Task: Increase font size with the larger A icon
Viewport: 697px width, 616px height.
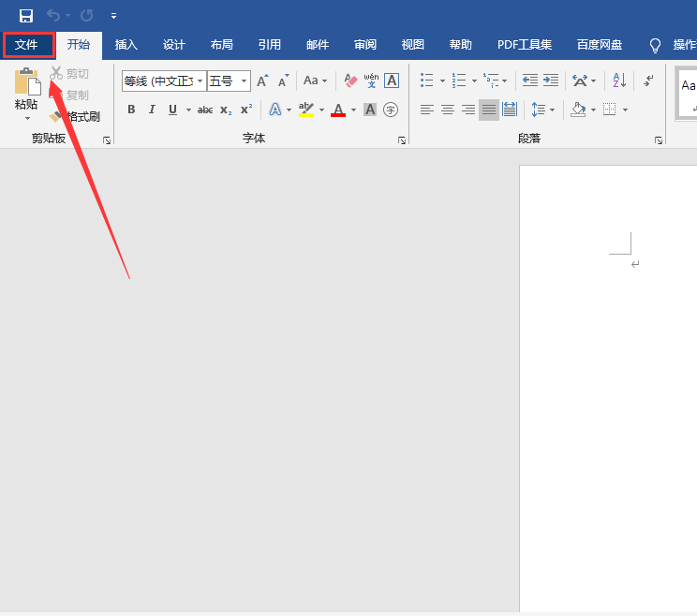Action: (262, 81)
